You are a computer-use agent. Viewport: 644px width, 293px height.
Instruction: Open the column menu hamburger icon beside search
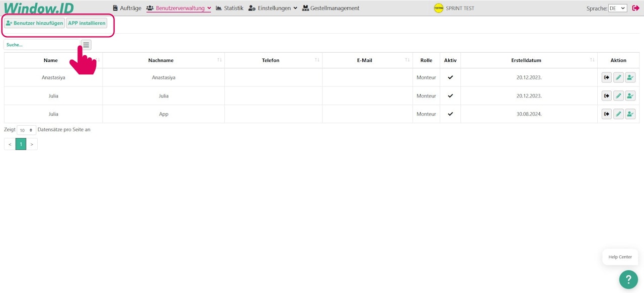click(x=86, y=45)
